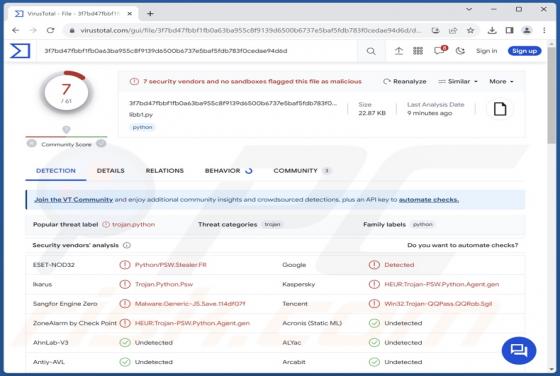The image size is (560, 376).
Task: Click the upload file icon
Action: [x=399, y=51]
